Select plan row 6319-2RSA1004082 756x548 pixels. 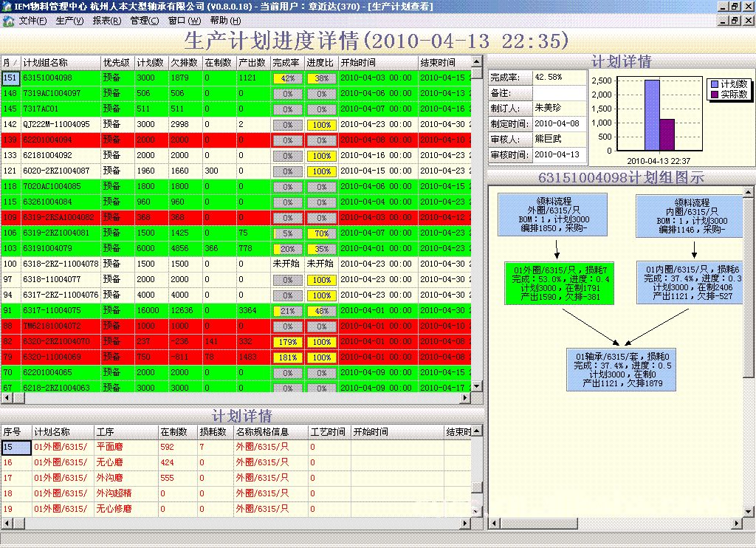pos(236,217)
